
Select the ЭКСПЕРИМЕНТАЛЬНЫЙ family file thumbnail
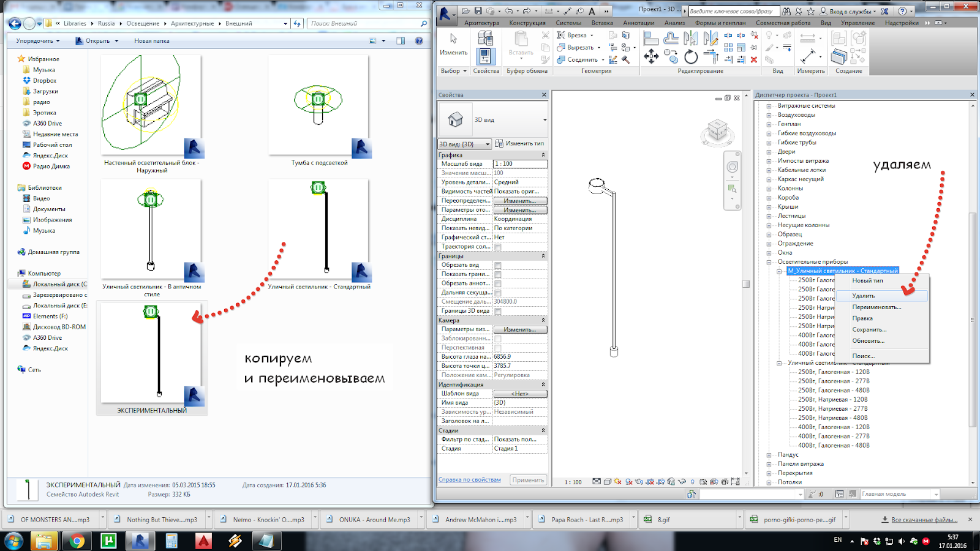tap(152, 358)
